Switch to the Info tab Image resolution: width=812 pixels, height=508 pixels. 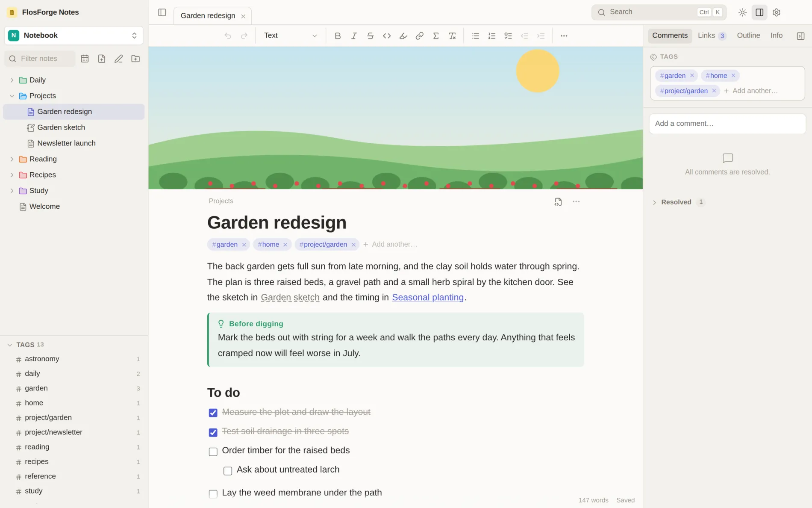point(776,35)
